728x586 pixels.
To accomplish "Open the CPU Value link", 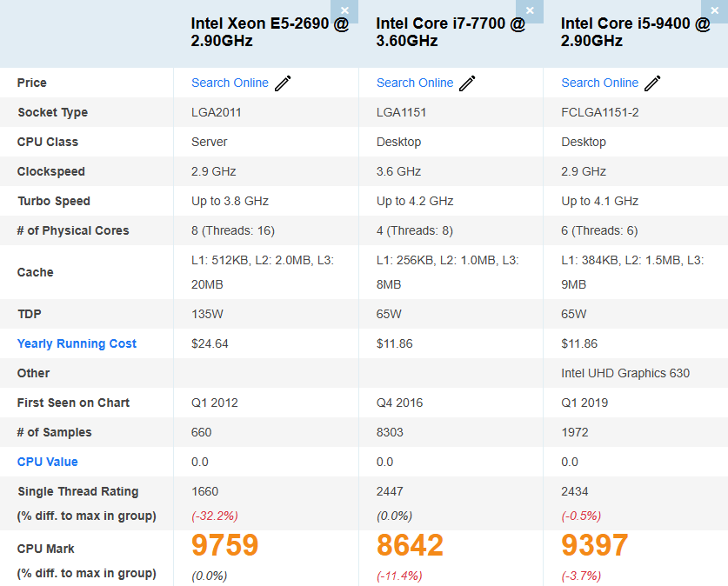I will [47, 462].
